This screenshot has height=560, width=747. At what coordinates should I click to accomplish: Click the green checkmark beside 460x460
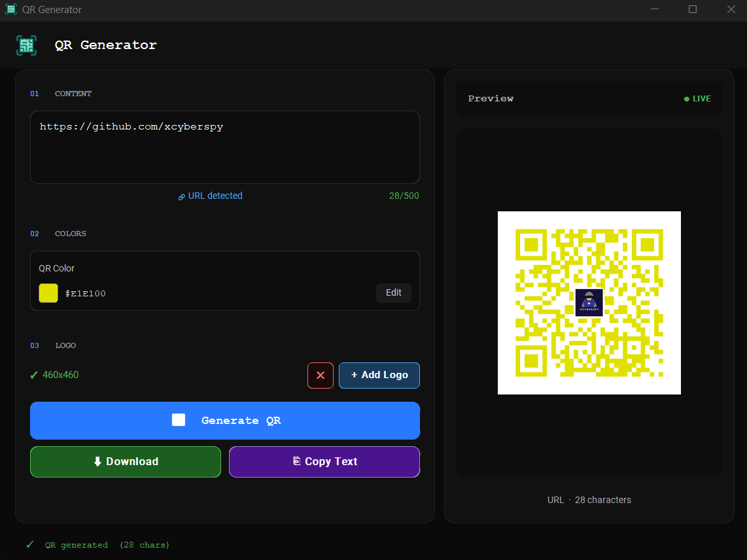pos(34,375)
